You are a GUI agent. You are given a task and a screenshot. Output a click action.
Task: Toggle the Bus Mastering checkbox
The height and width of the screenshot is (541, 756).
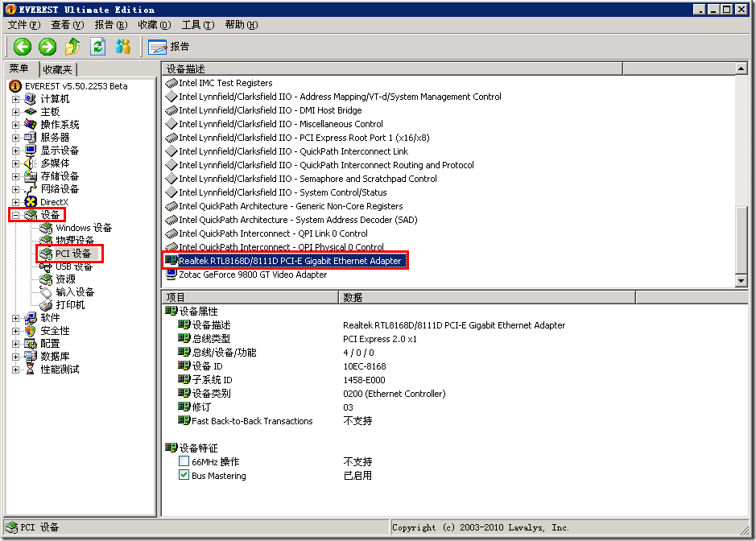tap(184, 475)
